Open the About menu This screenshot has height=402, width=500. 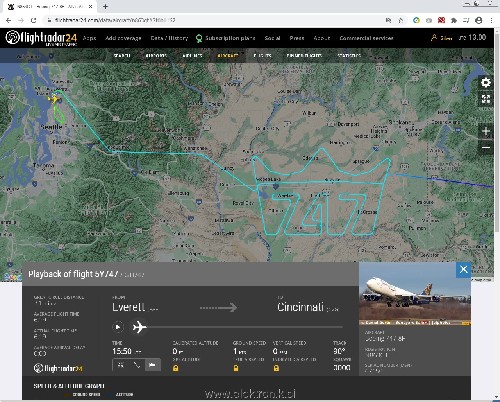point(322,38)
